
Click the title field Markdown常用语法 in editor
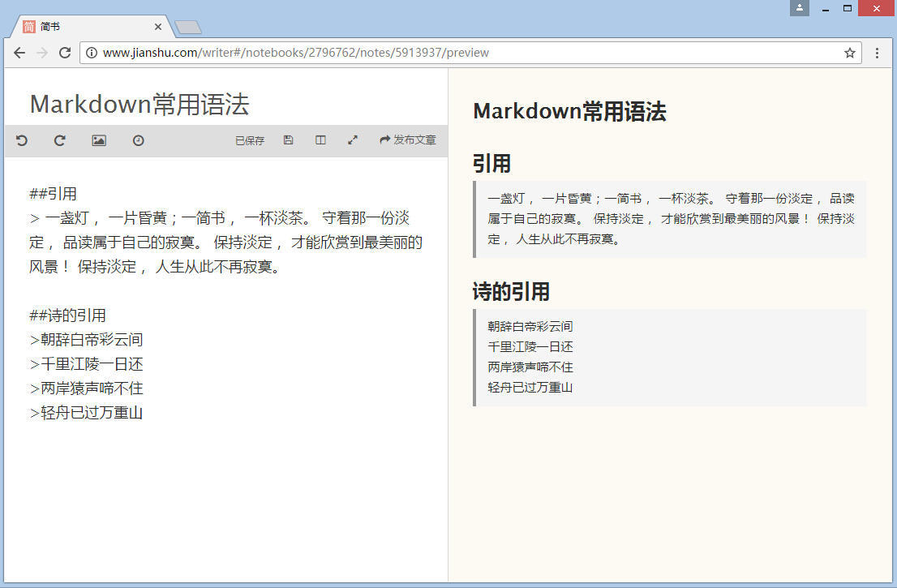[139, 104]
